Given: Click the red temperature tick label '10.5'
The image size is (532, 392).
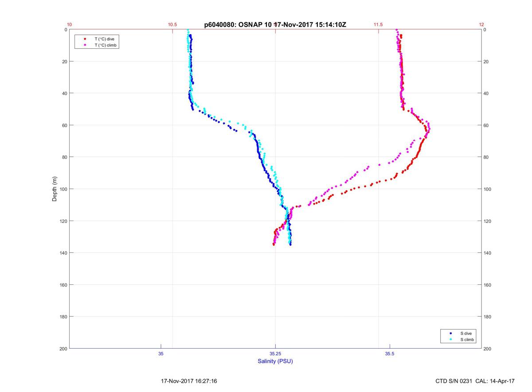Looking at the screenshot, I should pos(172,25).
